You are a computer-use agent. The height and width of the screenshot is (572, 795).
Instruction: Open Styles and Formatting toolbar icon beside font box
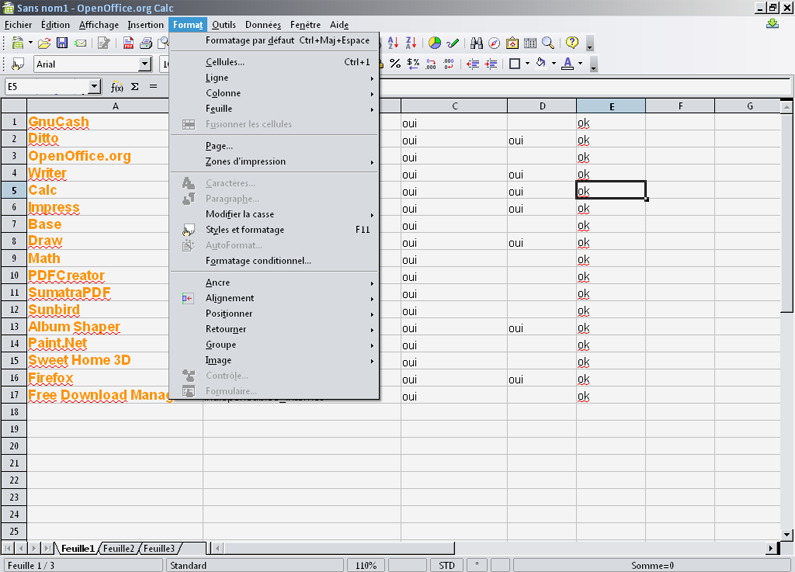[x=17, y=64]
